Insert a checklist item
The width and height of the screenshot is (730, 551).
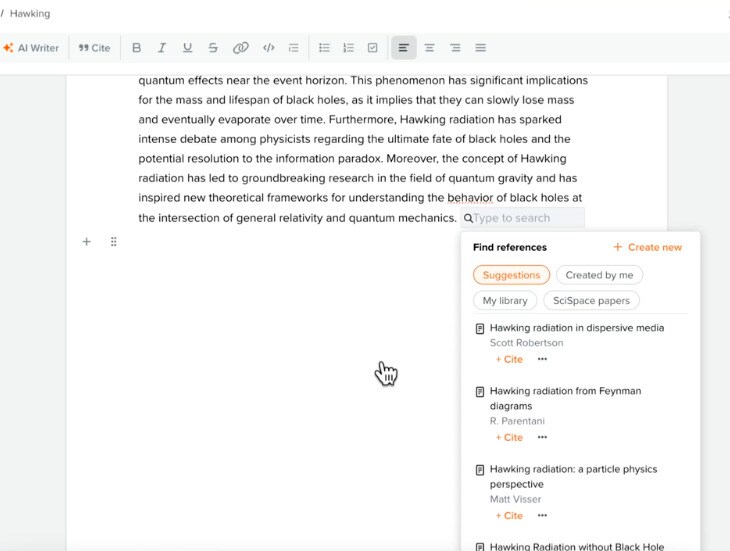pos(372,48)
